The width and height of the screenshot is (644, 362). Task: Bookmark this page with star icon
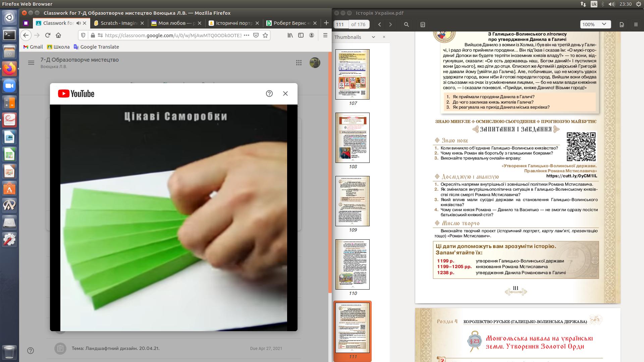(265, 35)
